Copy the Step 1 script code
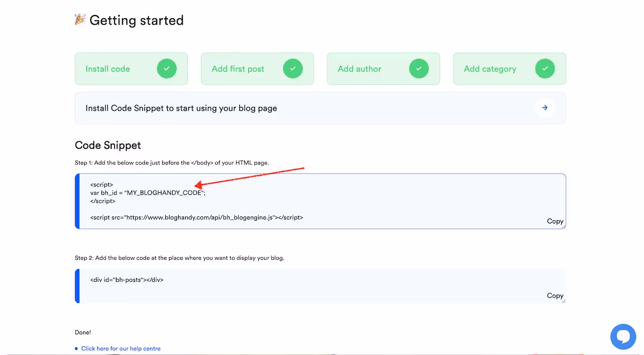The height and width of the screenshot is (355, 644). [x=554, y=221]
